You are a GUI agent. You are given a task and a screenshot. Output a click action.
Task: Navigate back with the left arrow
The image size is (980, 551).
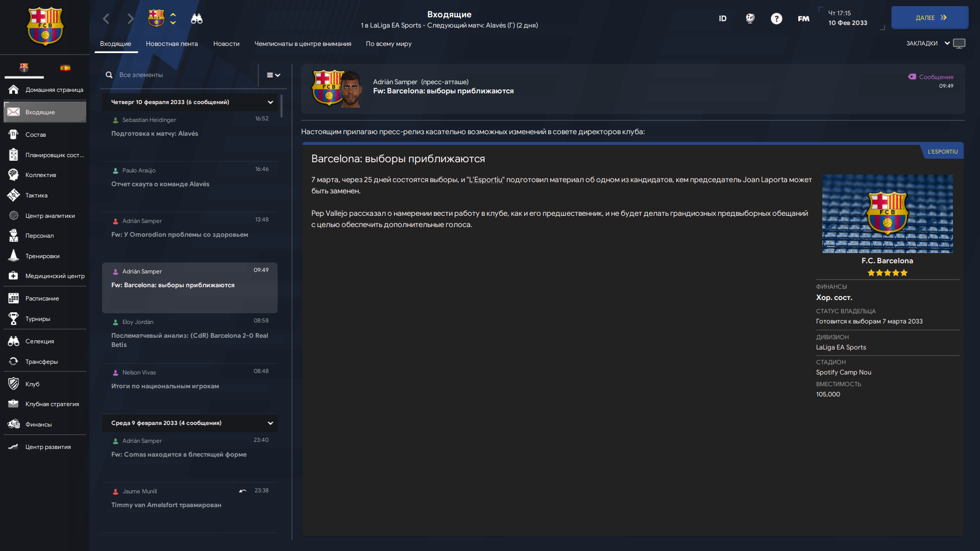(106, 19)
